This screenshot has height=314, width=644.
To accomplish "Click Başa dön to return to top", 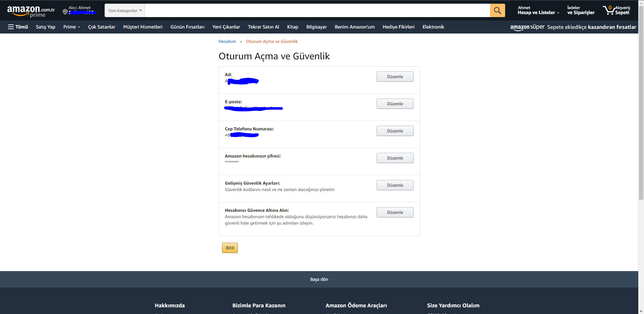I will coord(319,279).
